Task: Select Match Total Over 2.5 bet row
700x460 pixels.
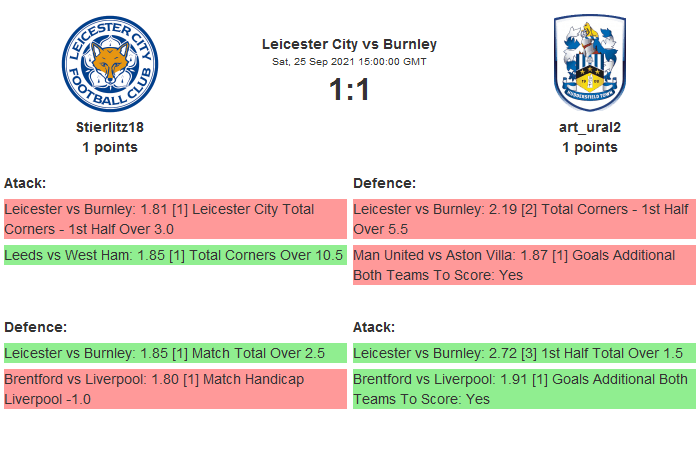Action: coord(175,353)
